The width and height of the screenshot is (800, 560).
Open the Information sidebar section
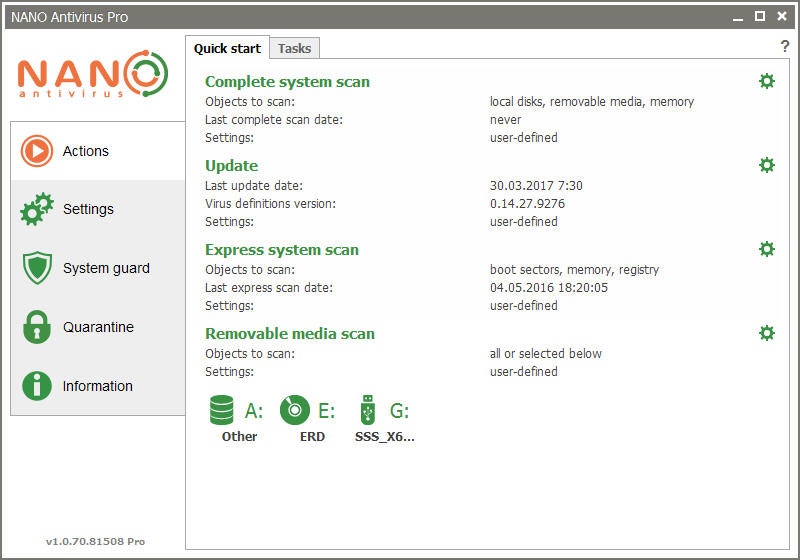click(x=97, y=386)
